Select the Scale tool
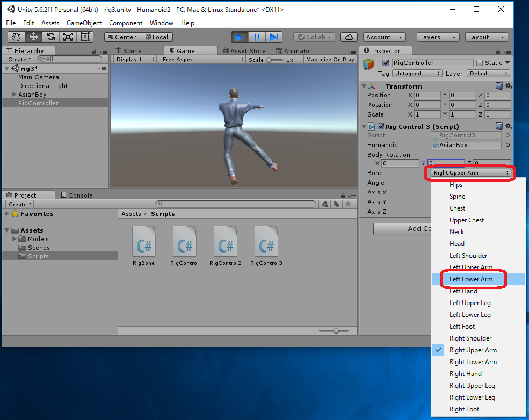 point(68,37)
